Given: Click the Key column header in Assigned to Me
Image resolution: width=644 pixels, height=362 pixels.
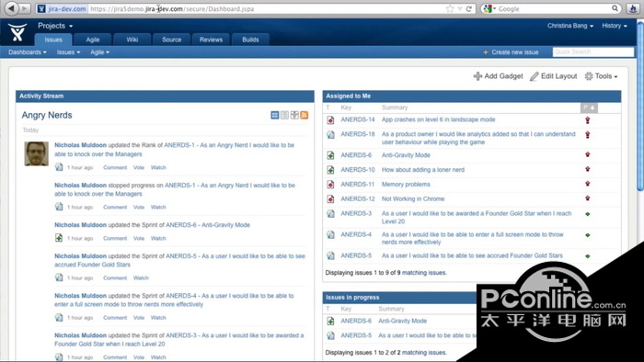Looking at the screenshot, I should coord(346,107).
